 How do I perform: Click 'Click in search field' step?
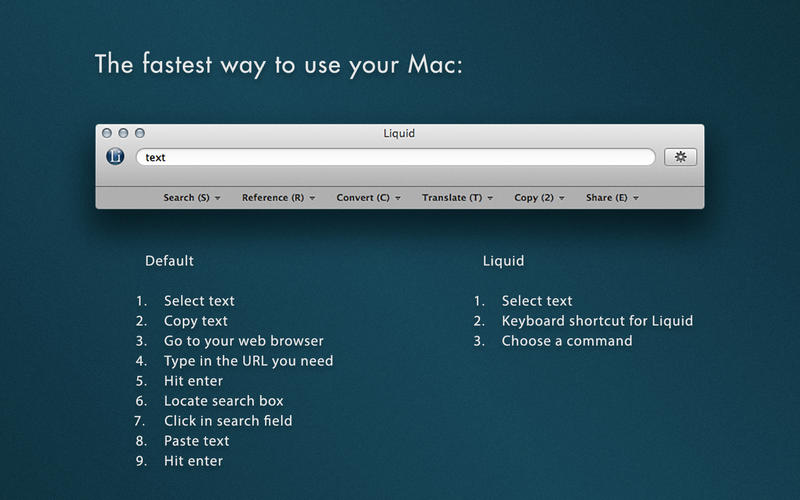[x=228, y=421]
